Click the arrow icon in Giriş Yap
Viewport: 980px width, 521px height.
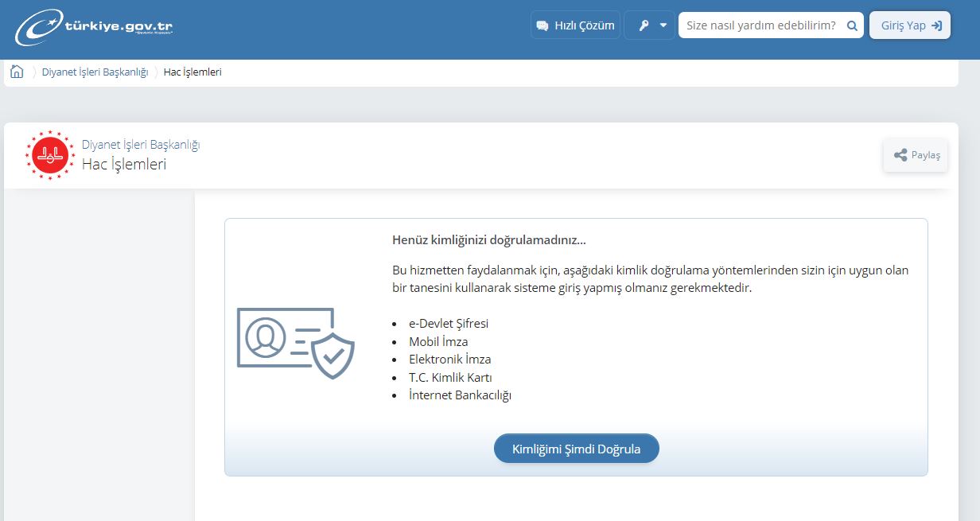tap(936, 25)
